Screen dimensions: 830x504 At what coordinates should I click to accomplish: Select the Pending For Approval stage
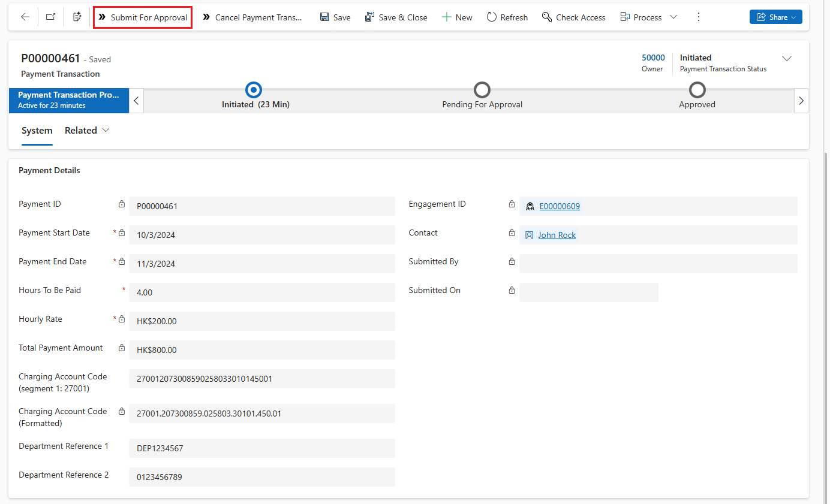click(x=482, y=90)
